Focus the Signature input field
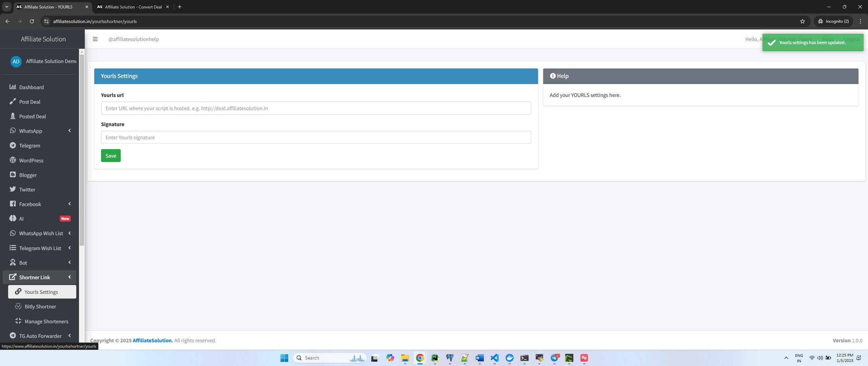This screenshot has width=868, height=366. 316,137
